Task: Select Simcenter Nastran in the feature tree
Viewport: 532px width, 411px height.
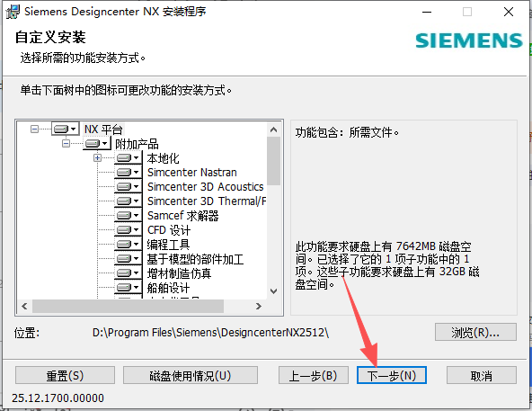Action: (x=192, y=173)
